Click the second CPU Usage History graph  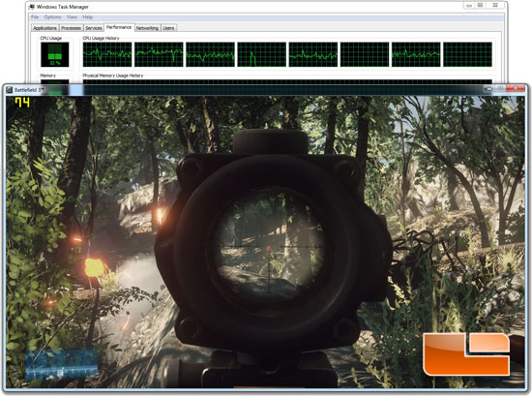(159, 54)
